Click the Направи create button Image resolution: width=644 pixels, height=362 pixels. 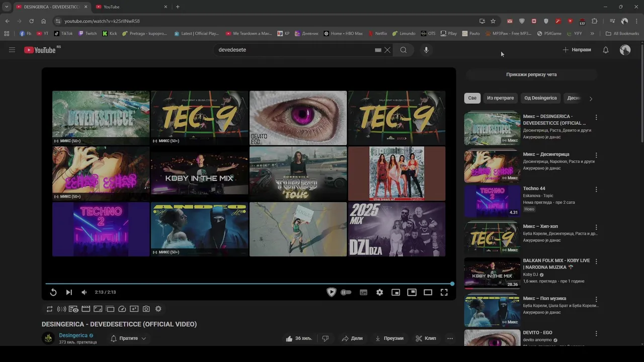point(577,50)
